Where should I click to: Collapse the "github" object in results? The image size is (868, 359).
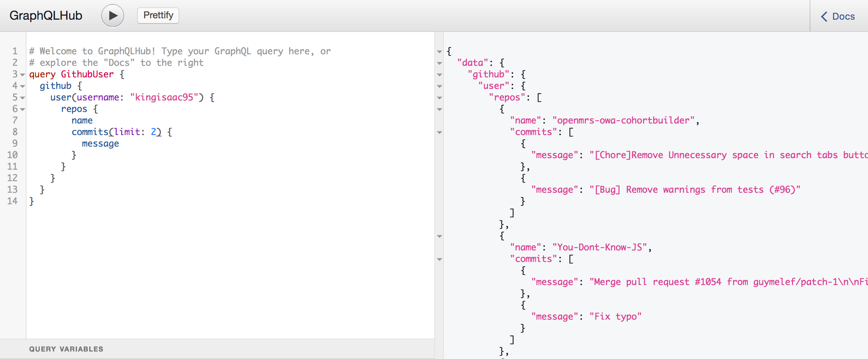[x=439, y=75]
